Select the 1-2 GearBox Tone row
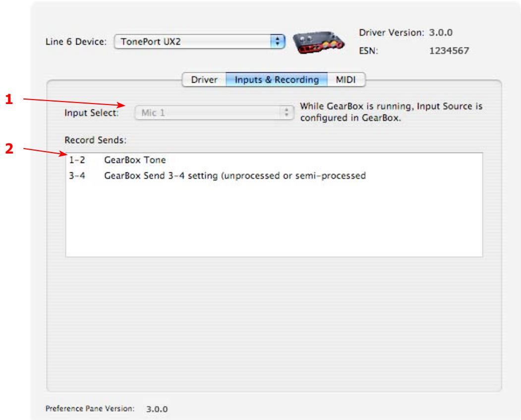 (274, 160)
